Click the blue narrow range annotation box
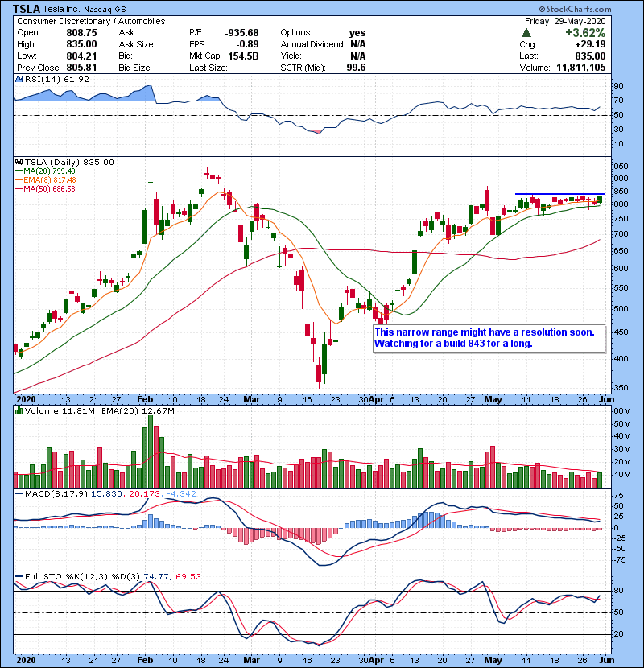The height and width of the screenshot is (668, 644). (489, 339)
